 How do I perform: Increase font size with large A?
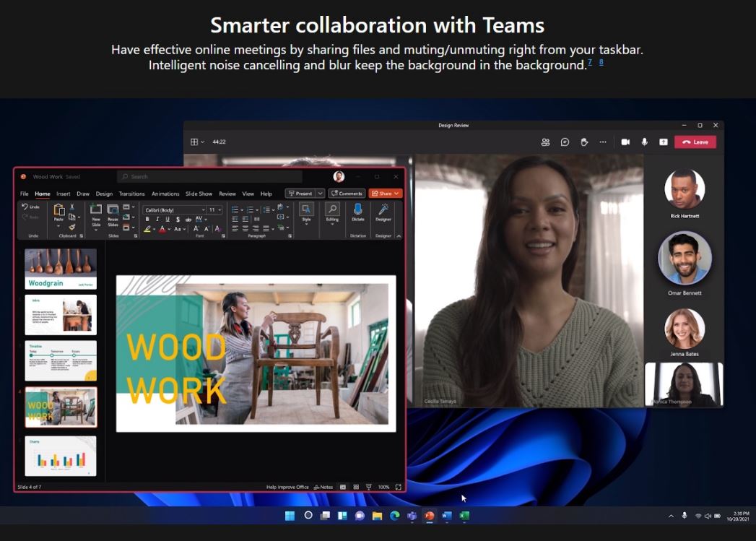[196, 229]
